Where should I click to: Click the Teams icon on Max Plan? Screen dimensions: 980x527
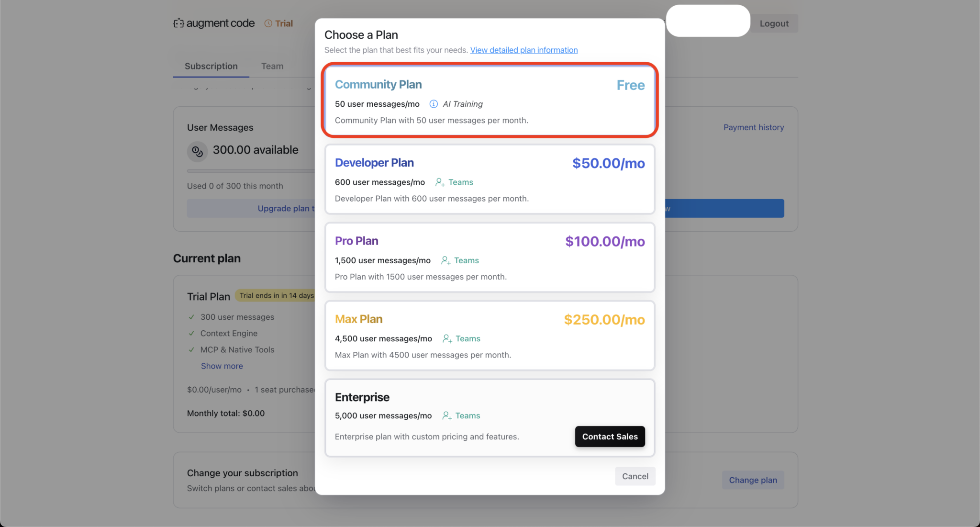pyautogui.click(x=447, y=338)
